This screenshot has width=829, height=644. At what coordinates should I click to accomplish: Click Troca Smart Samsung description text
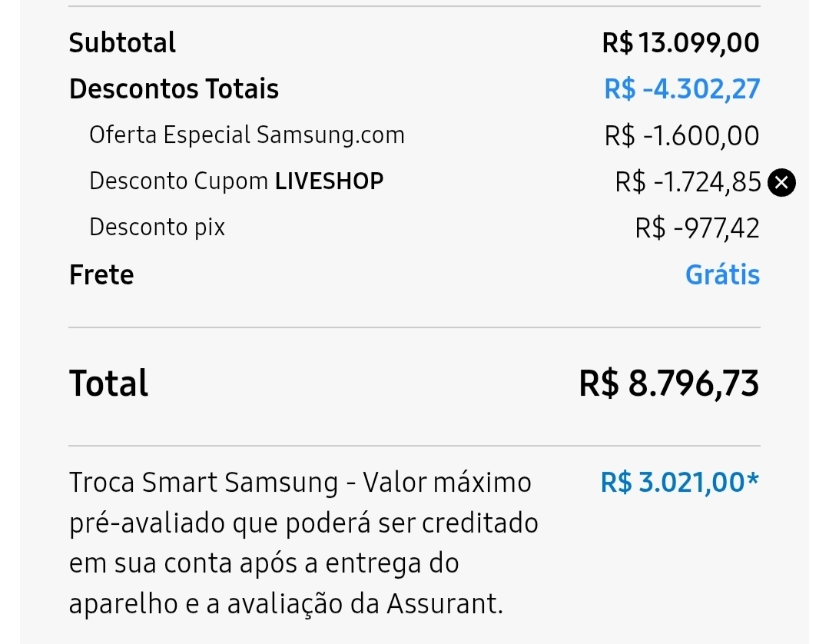pos(300,483)
